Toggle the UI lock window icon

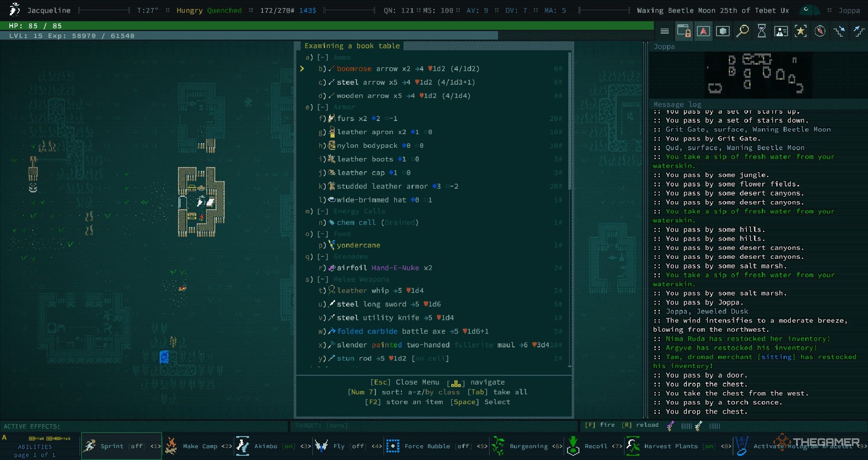tap(684, 31)
